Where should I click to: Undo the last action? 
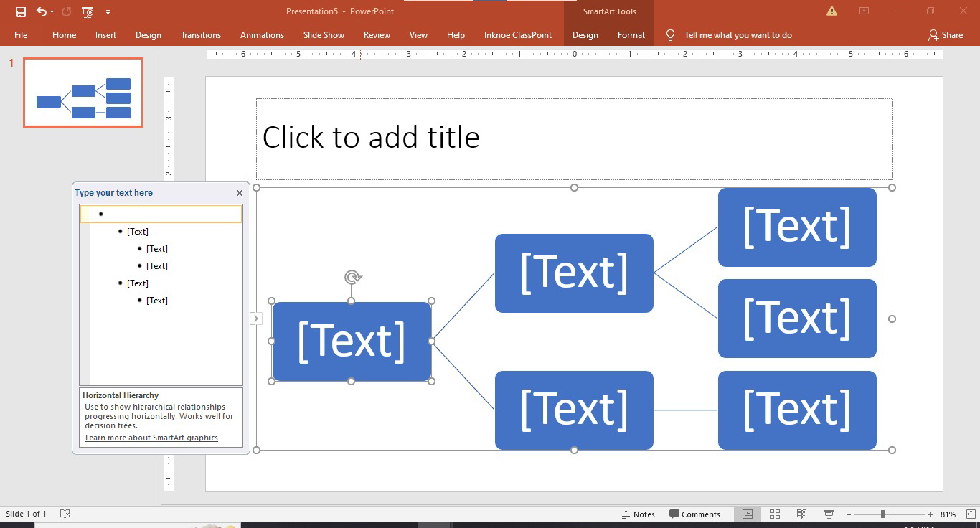point(41,11)
